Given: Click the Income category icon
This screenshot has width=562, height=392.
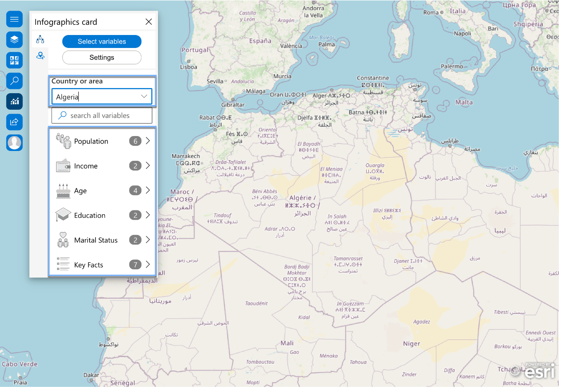Looking at the screenshot, I should [x=63, y=166].
